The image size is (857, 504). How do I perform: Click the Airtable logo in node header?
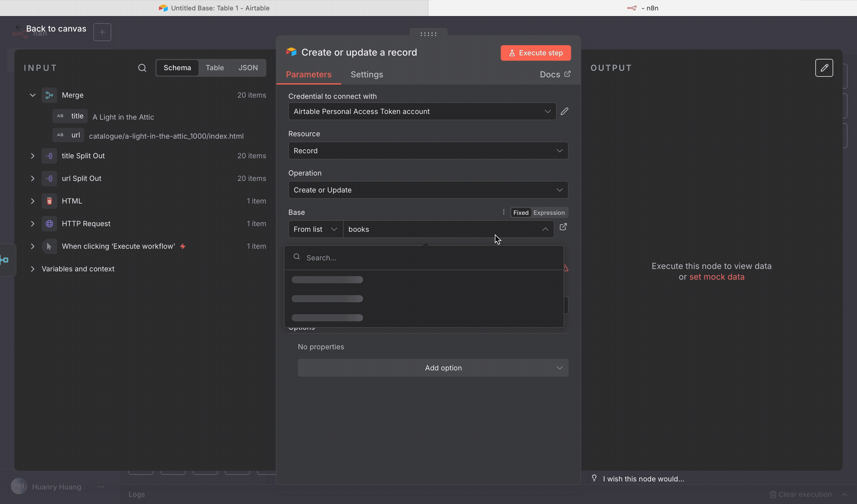click(x=291, y=52)
